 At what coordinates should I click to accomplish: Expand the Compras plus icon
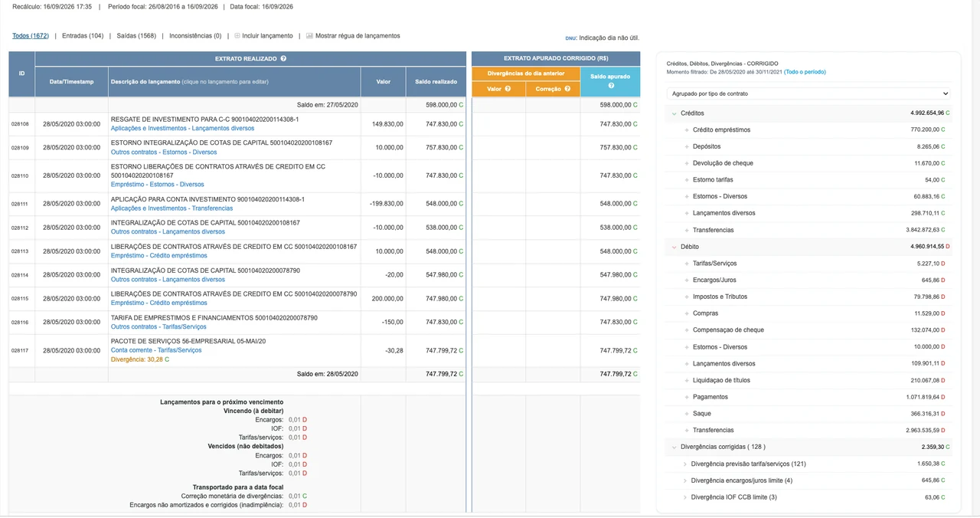(687, 313)
